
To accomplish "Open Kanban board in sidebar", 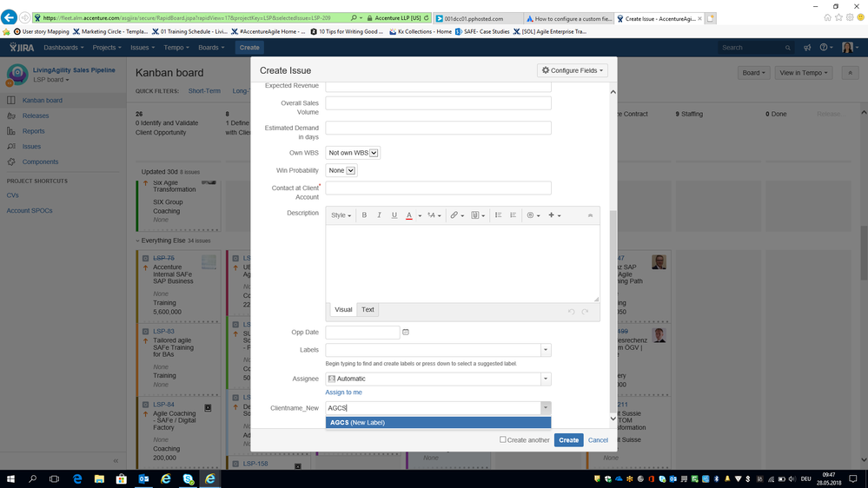I will [x=42, y=100].
